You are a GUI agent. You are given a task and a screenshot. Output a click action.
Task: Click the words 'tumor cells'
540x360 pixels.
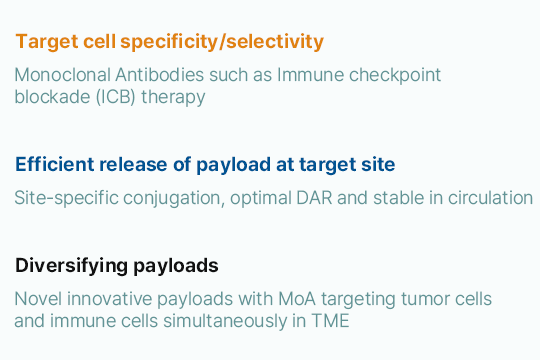446,299
